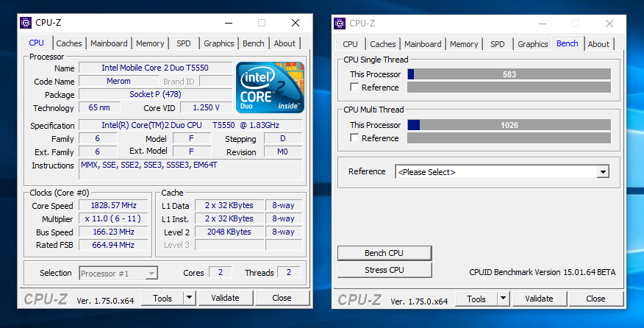Launch the Stress CPU button
The image size is (644, 328).
(x=384, y=270)
